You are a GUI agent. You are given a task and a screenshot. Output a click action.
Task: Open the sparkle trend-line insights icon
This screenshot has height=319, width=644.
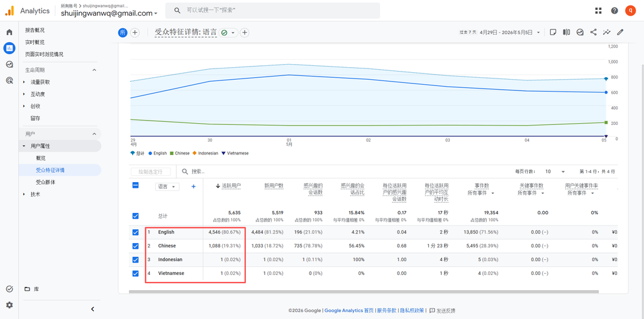click(607, 32)
